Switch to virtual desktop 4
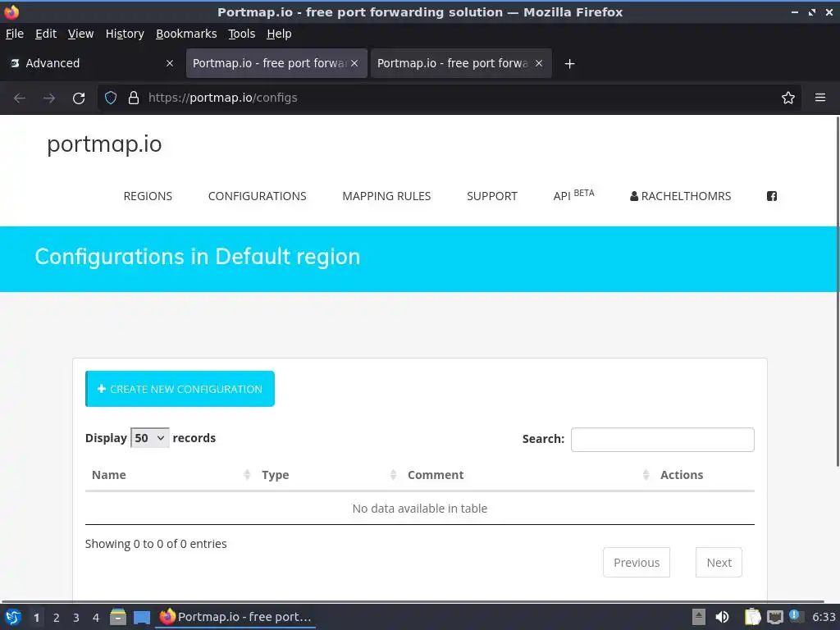Screen dimensions: 840x630 point(96,618)
